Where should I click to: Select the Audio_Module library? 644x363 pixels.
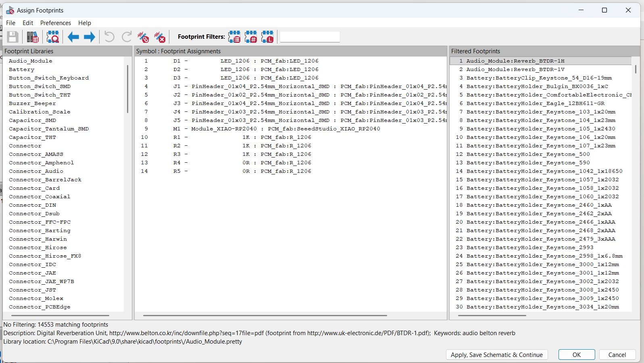pos(31,61)
